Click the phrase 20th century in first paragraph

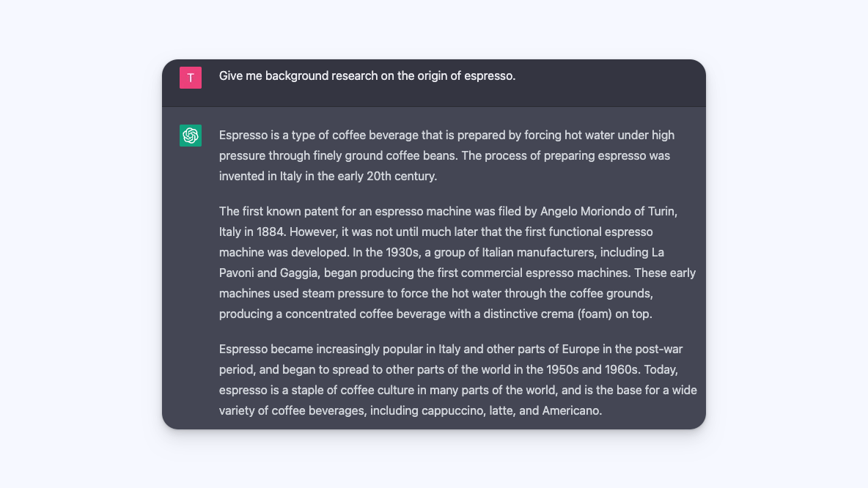pyautogui.click(x=401, y=176)
